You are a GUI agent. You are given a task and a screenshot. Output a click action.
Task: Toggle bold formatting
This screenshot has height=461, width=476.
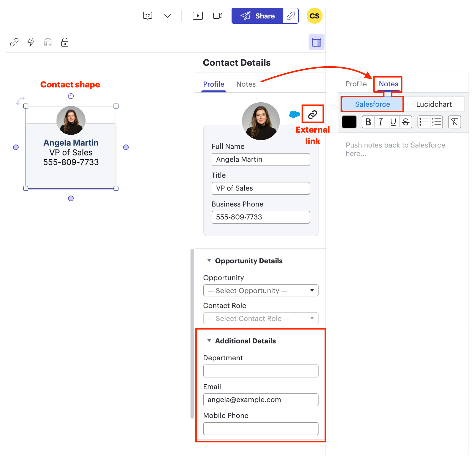click(368, 122)
